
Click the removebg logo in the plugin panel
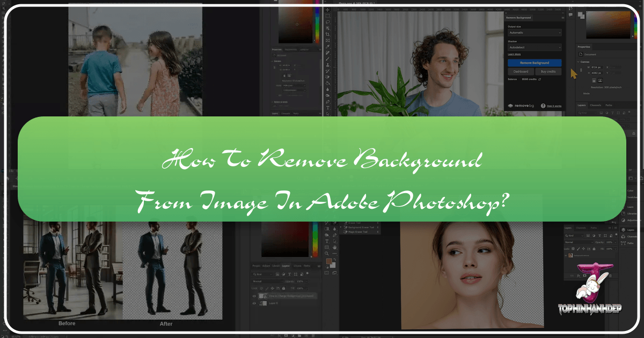tap(522, 105)
